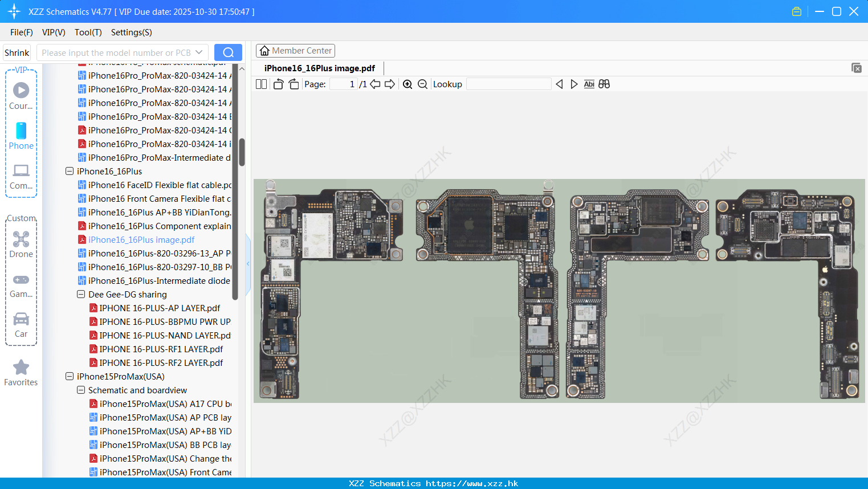Click the binoculars search icon
The height and width of the screenshot is (489, 868).
point(604,84)
